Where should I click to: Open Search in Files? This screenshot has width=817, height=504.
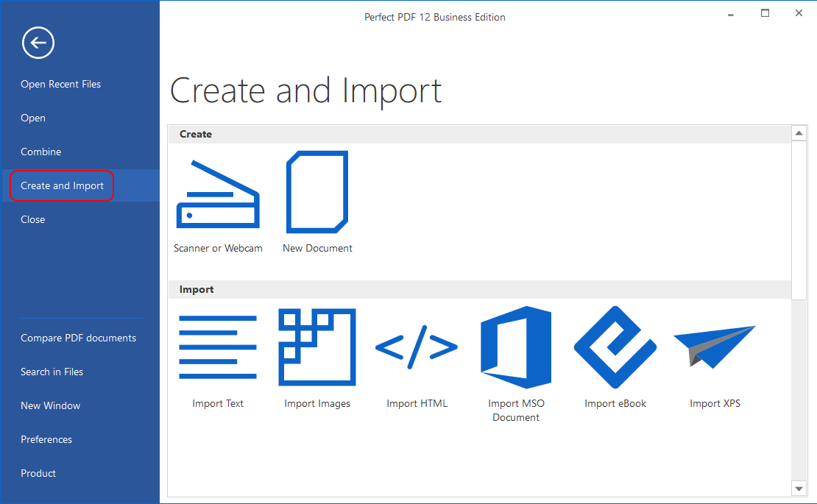click(52, 372)
